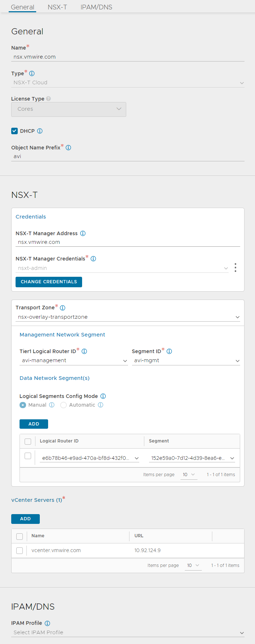
Task: Select the Automatic config mode radio button
Action: click(x=64, y=405)
